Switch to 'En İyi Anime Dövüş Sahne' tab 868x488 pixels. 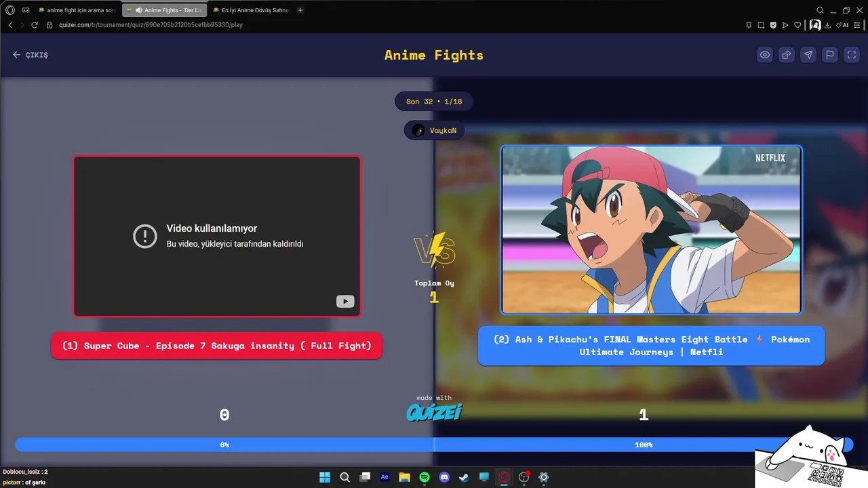coord(250,10)
